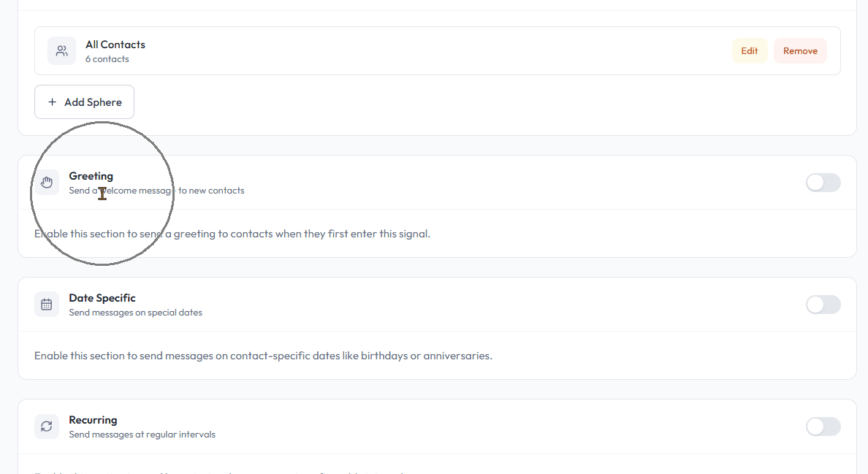The height and width of the screenshot is (474, 868).
Task: Click the birthdays or anniversaries description text
Action: coord(263,356)
